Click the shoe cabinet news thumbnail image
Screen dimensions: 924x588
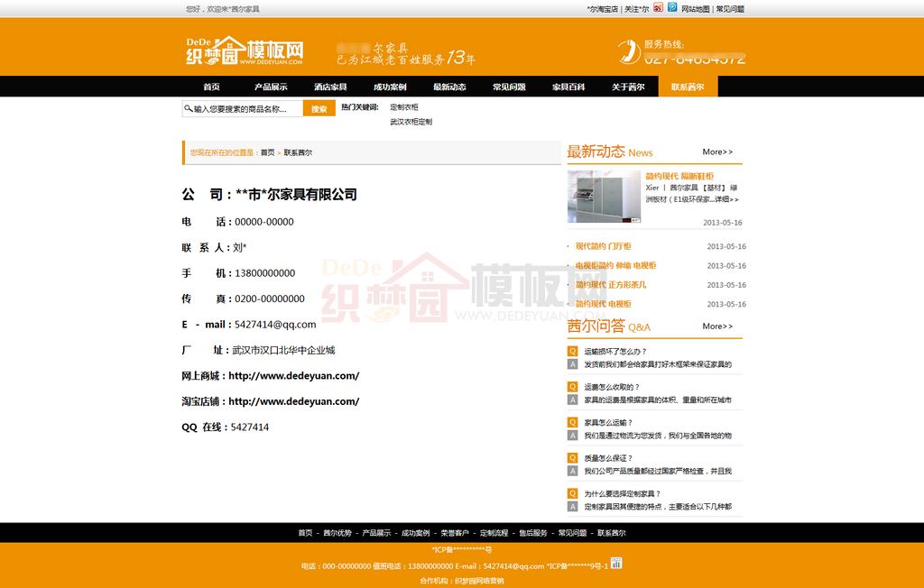pyautogui.click(x=604, y=197)
